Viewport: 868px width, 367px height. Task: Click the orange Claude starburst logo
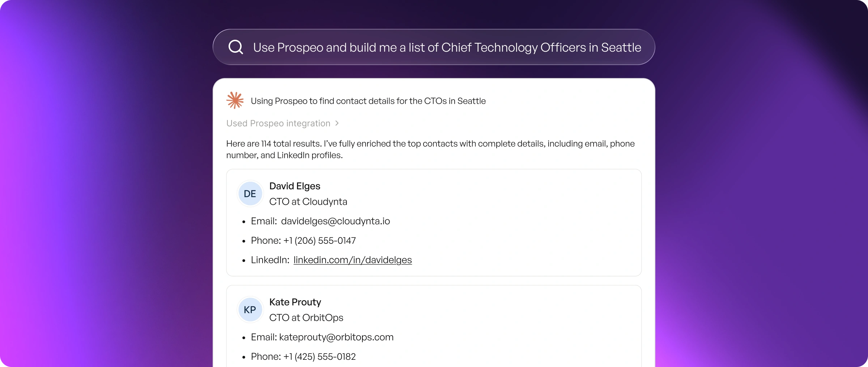pyautogui.click(x=235, y=100)
